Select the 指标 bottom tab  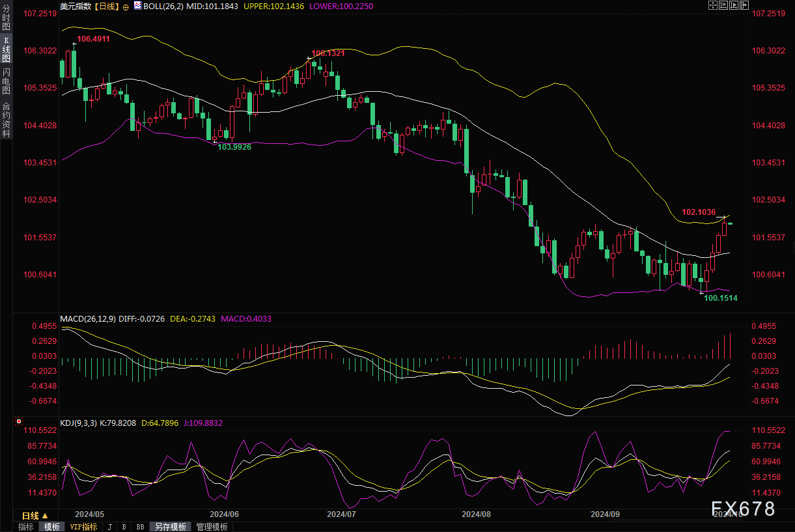pyautogui.click(x=26, y=527)
